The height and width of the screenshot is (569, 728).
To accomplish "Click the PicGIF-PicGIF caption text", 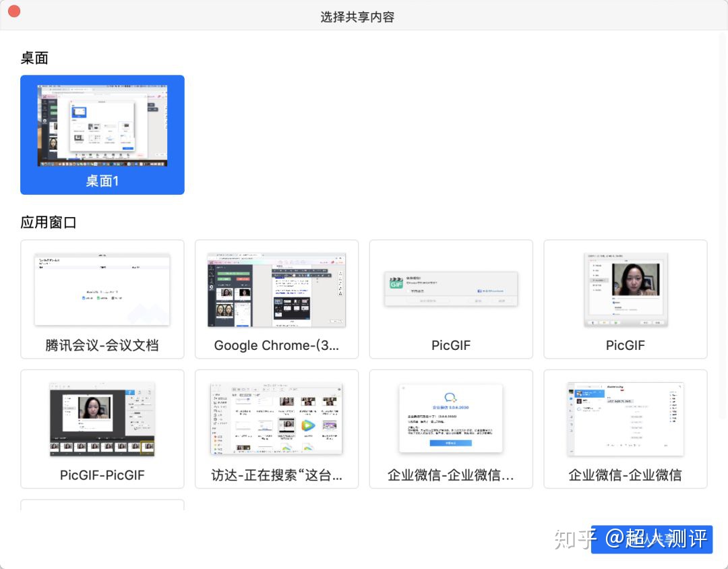I will click(x=102, y=475).
